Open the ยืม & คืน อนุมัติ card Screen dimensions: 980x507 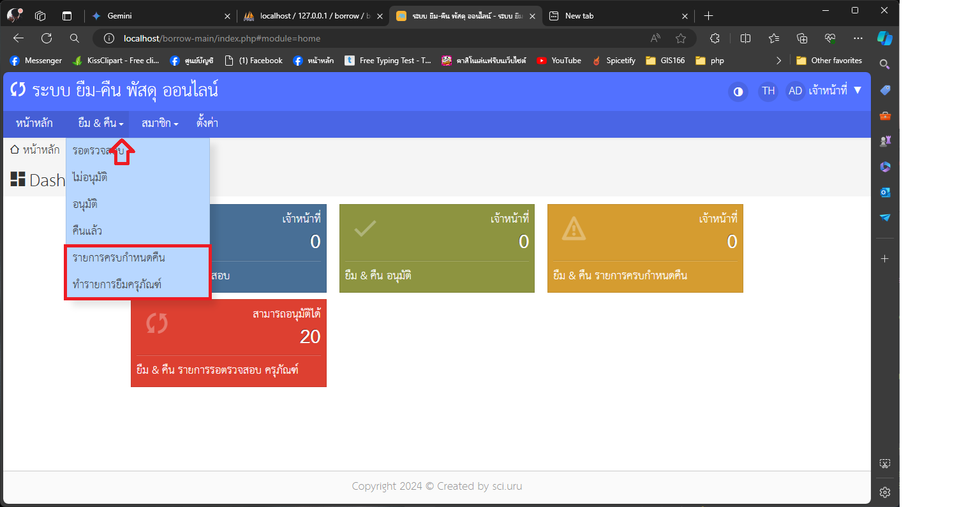pyautogui.click(x=437, y=248)
